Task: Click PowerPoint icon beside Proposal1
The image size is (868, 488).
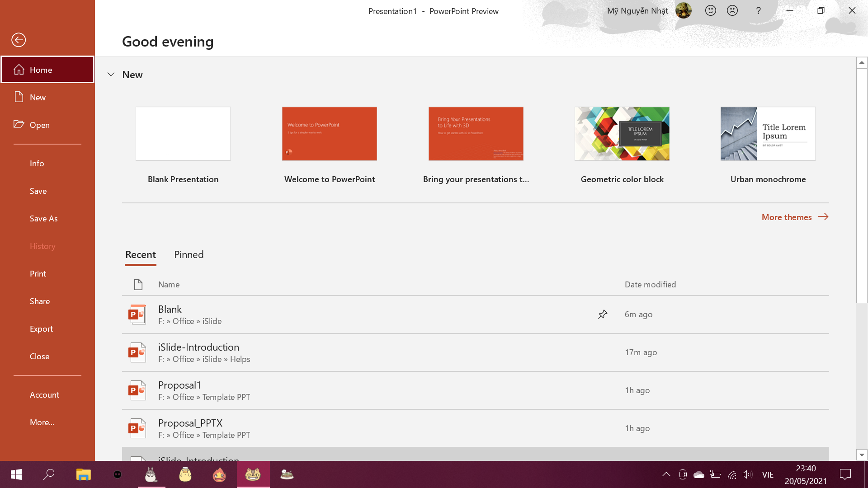Action: pos(137,390)
